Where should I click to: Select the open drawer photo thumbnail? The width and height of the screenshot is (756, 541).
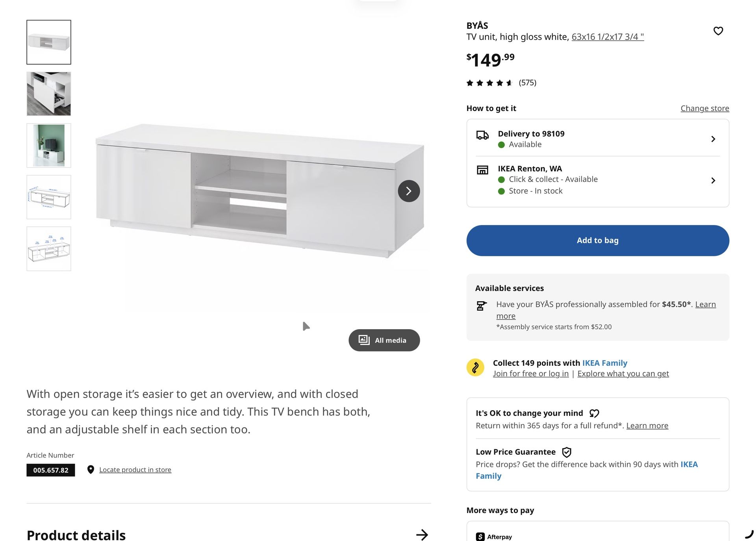pos(49,94)
